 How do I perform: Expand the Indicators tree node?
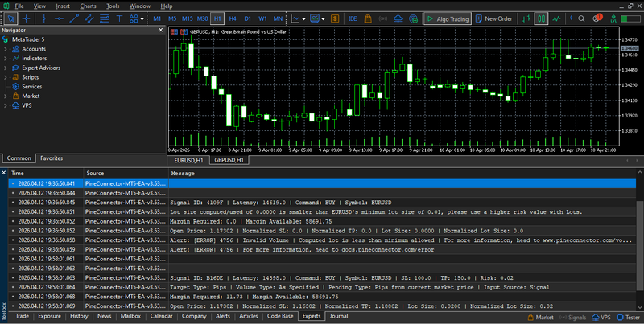(6, 58)
